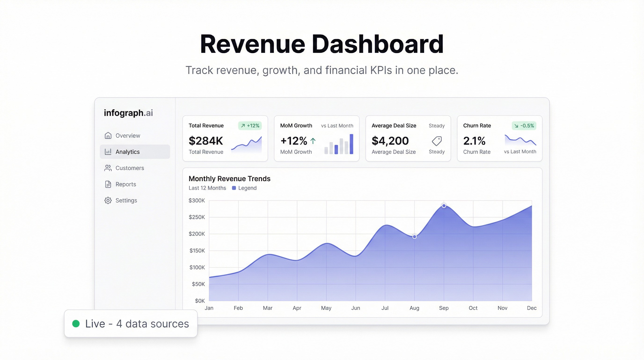Select Overview in the sidebar

coord(128,135)
